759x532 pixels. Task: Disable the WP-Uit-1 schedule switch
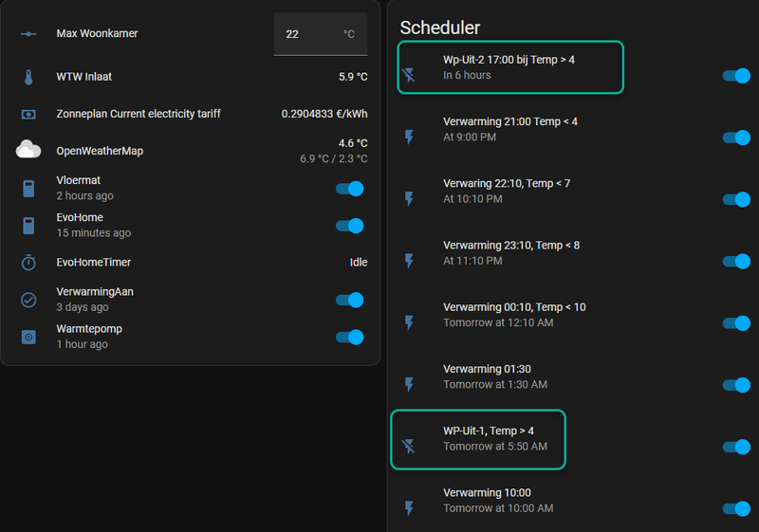[736, 447]
